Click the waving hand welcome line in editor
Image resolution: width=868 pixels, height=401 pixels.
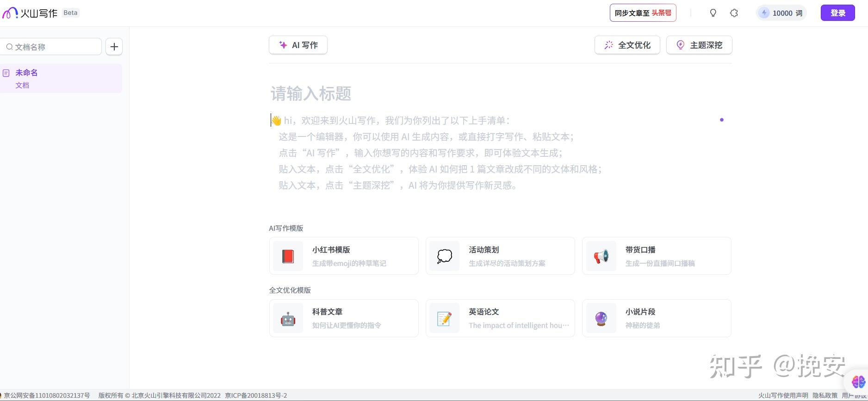tap(391, 120)
